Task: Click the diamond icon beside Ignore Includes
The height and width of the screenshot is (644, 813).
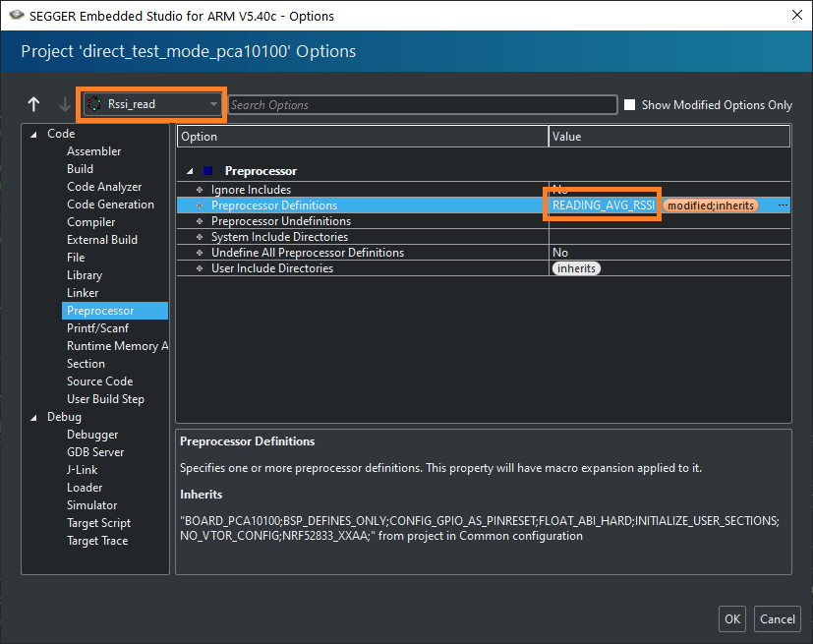Action: click(200, 190)
